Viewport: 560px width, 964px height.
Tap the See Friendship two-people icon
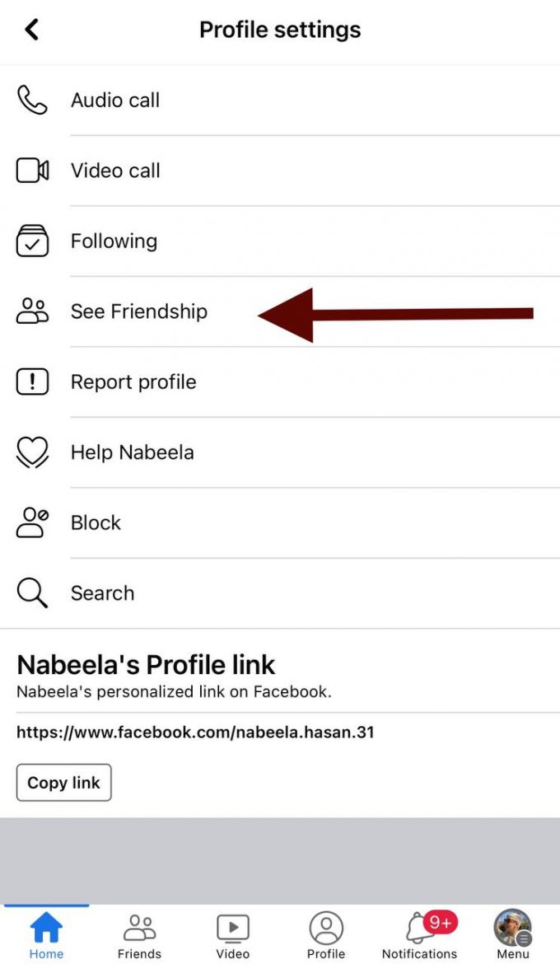tap(32, 311)
